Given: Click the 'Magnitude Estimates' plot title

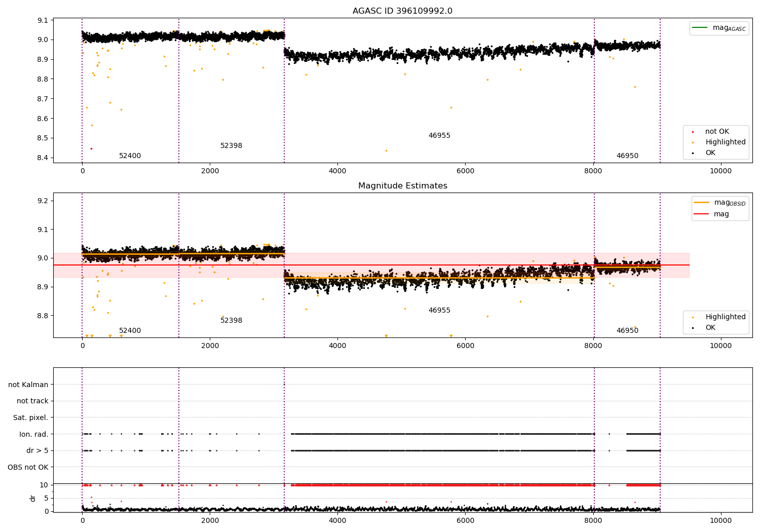Looking at the screenshot, I should (402, 186).
